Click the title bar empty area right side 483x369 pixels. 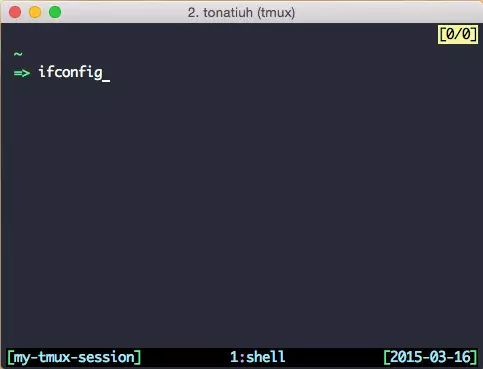pyautogui.click(x=390, y=13)
